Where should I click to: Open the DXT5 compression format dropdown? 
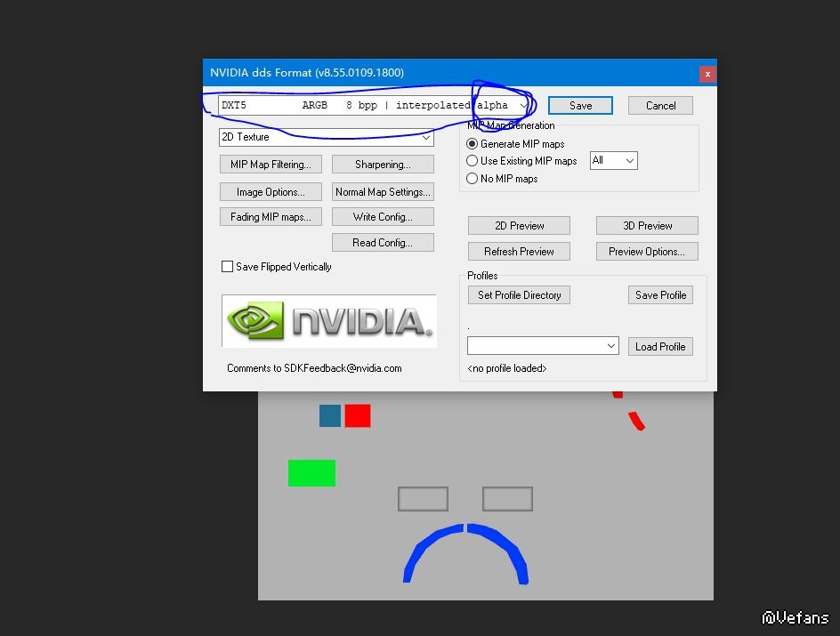(374, 106)
